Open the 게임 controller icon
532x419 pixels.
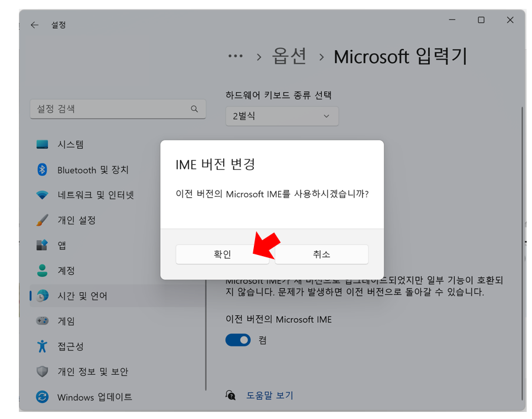coord(42,320)
